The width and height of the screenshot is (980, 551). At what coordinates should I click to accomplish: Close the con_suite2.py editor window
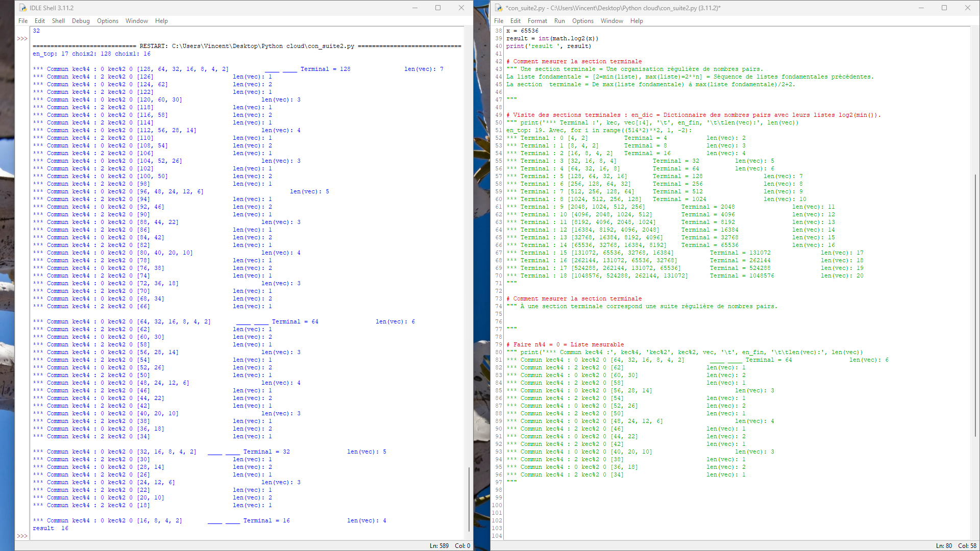click(x=968, y=8)
